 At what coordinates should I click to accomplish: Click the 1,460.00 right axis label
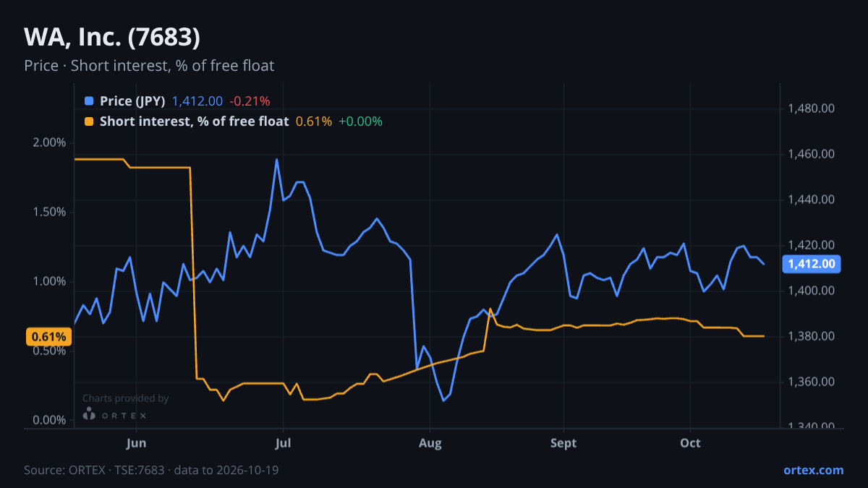(x=812, y=154)
